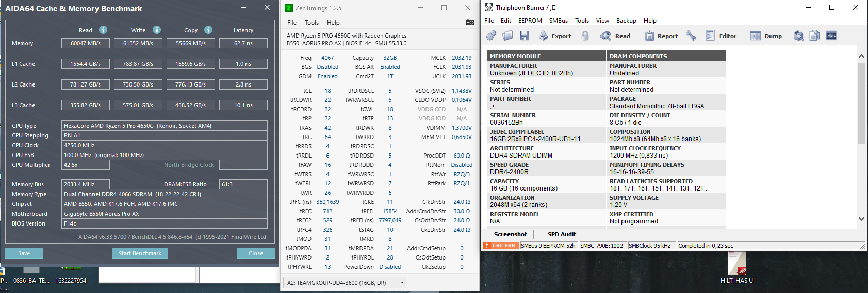Click the waveform monitor icon in Thaiphoon
868x293 pixels.
(831, 36)
